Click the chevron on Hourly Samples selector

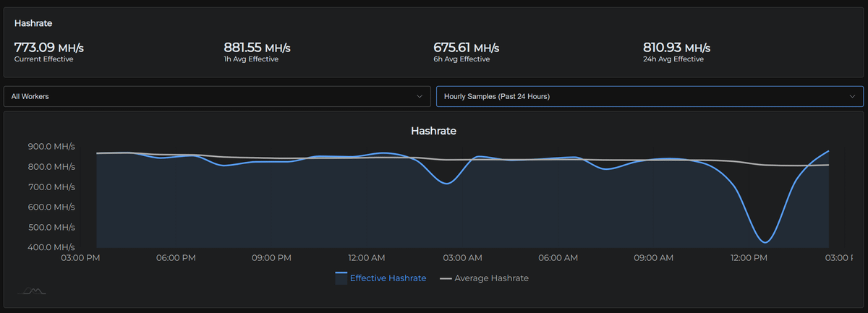851,96
